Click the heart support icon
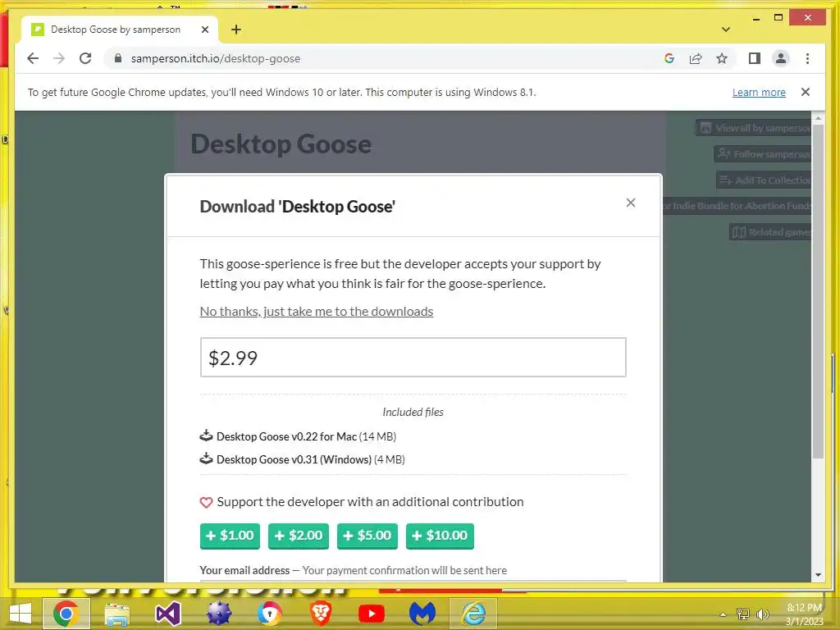This screenshot has height=630, width=840. coord(206,503)
